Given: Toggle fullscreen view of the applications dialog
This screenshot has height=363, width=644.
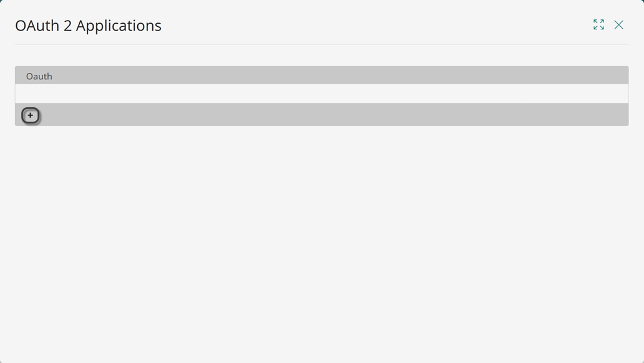Looking at the screenshot, I should pos(598,25).
